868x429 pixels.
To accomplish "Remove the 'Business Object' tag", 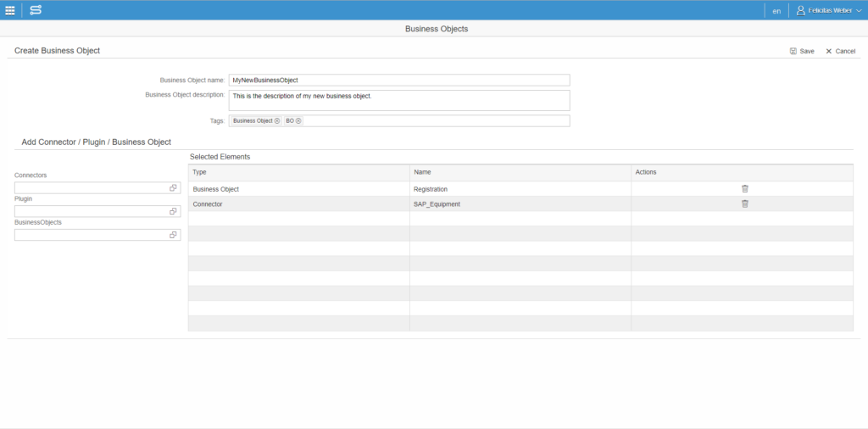I will [276, 121].
